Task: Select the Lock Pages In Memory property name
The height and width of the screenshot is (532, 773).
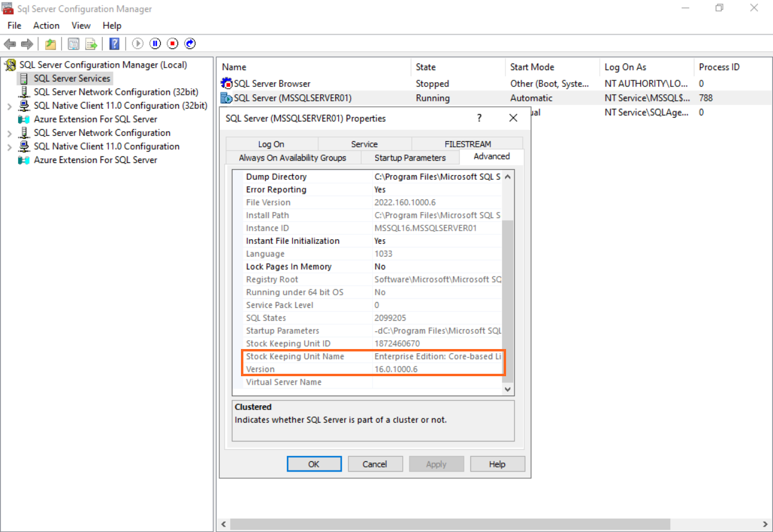Action: (289, 266)
